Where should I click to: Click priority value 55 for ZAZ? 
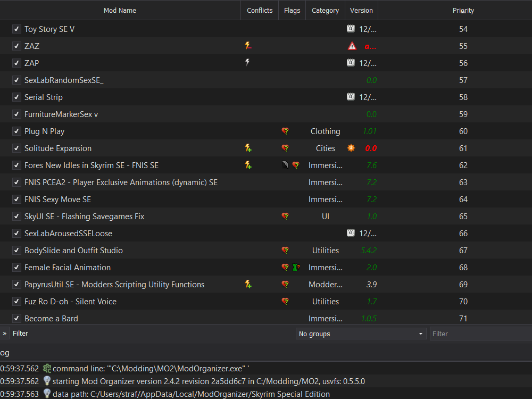(463, 46)
